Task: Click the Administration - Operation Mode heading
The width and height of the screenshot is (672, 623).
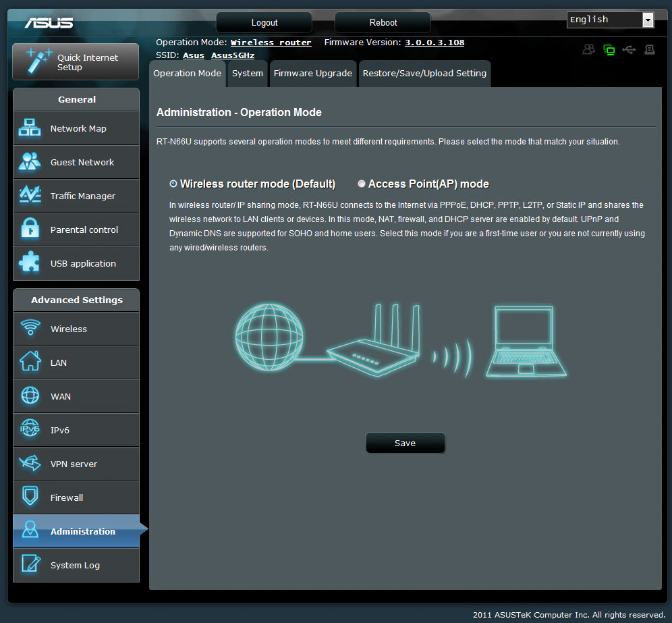Action: coord(239,112)
